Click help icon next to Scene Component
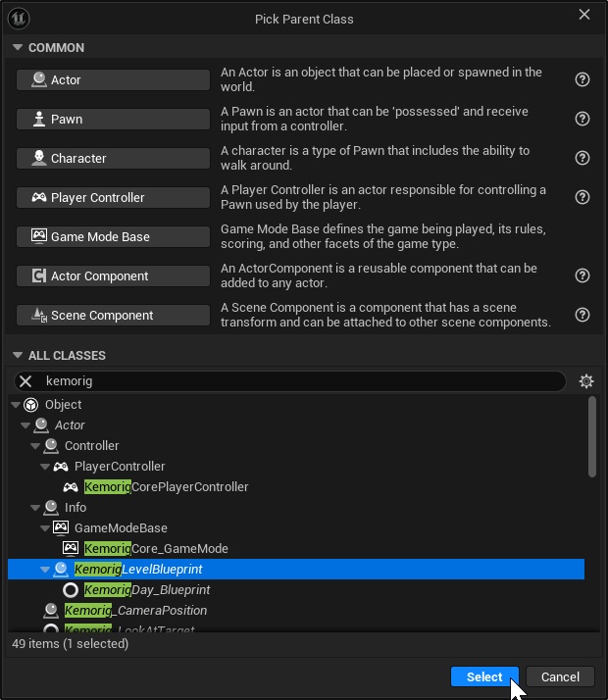 click(x=583, y=315)
